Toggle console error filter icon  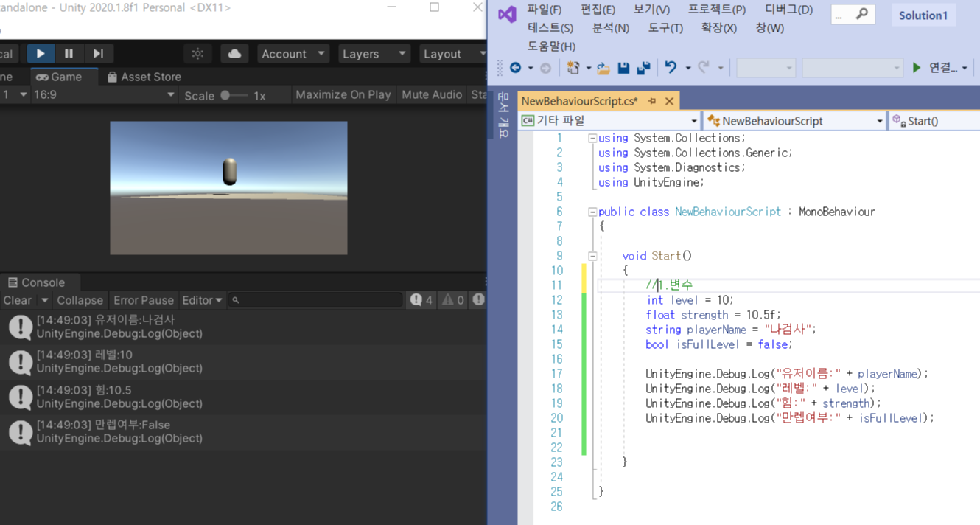pyautogui.click(x=478, y=300)
